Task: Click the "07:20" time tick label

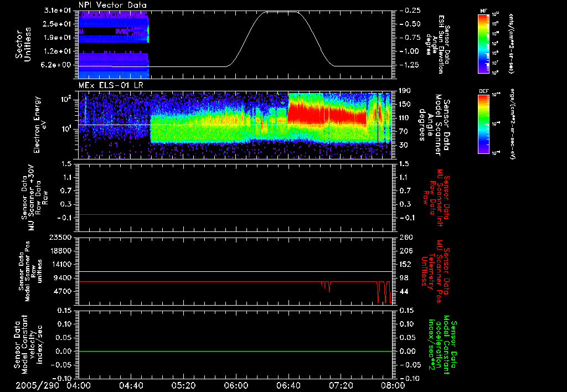Action: [x=341, y=386]
